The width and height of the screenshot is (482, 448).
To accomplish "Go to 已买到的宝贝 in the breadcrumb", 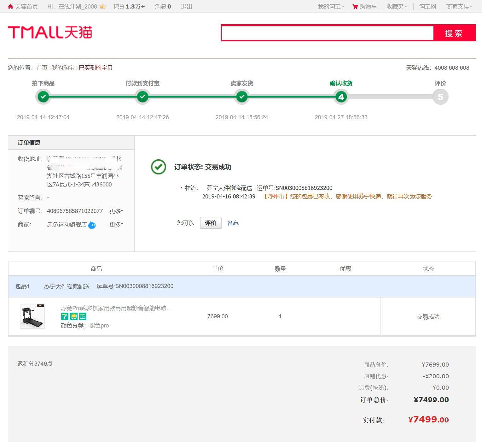I will pos(96,68).
